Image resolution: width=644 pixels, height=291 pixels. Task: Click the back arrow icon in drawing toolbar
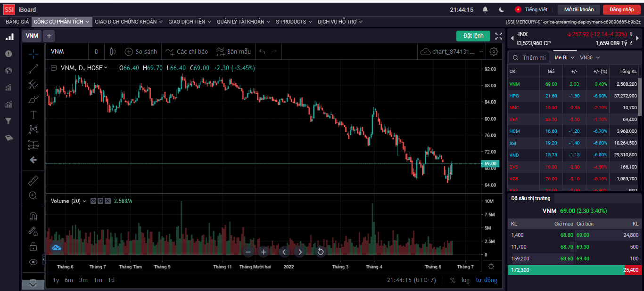[x=33, y=160]
